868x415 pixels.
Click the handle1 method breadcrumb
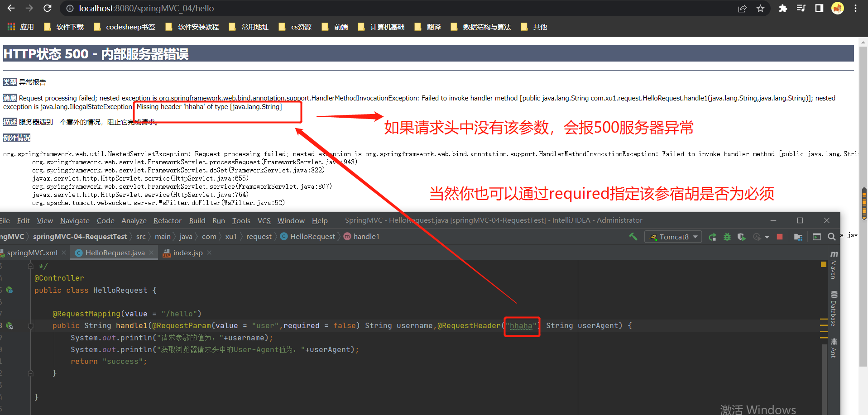362,236
